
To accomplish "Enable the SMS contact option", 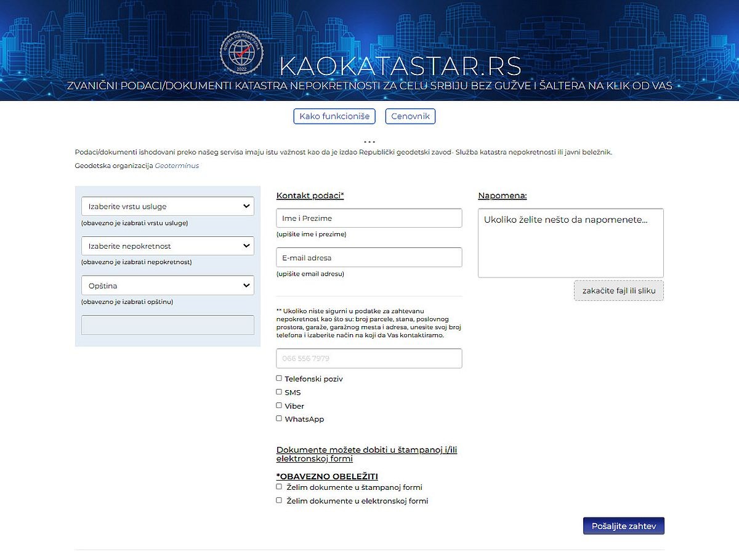I will tap(279, 392).
